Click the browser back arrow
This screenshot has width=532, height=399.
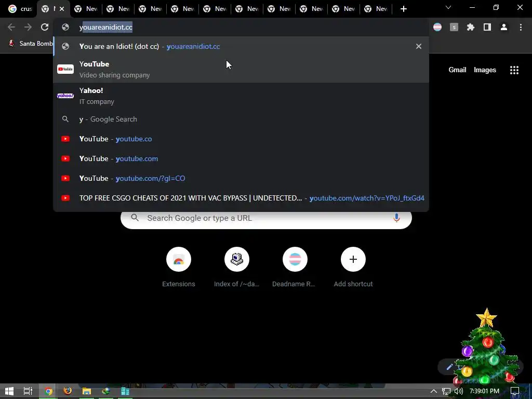point(11,27)
